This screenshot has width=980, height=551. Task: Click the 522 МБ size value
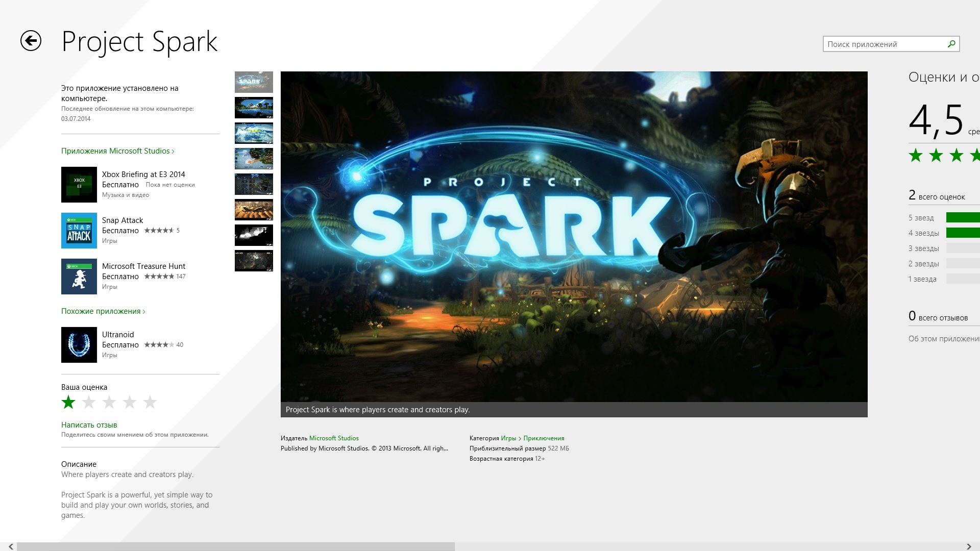[558, 448]
